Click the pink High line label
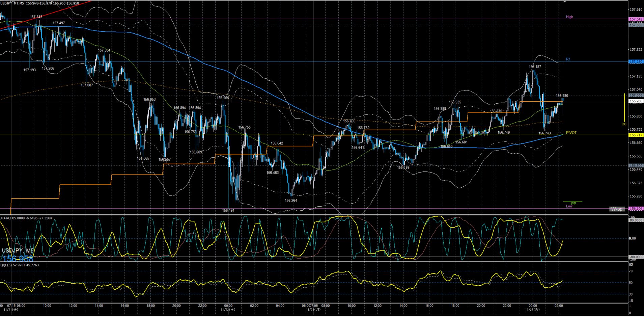644x317 pixels. pyautogui.click(x=569, y=17)
